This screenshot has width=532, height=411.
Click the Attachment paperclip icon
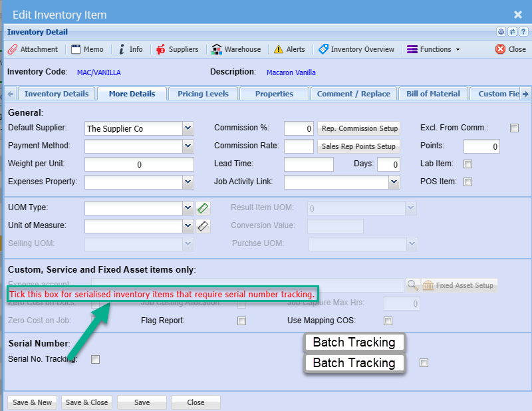[13, 49]
